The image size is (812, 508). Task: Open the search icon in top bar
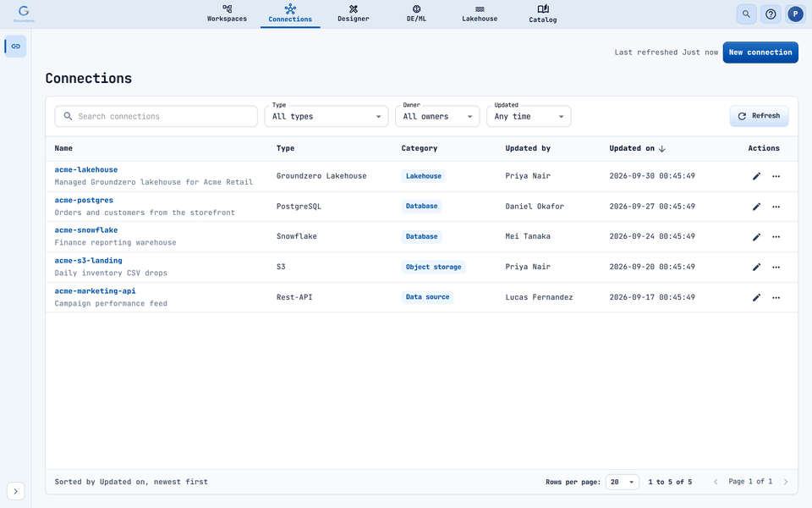pos(746,14)
